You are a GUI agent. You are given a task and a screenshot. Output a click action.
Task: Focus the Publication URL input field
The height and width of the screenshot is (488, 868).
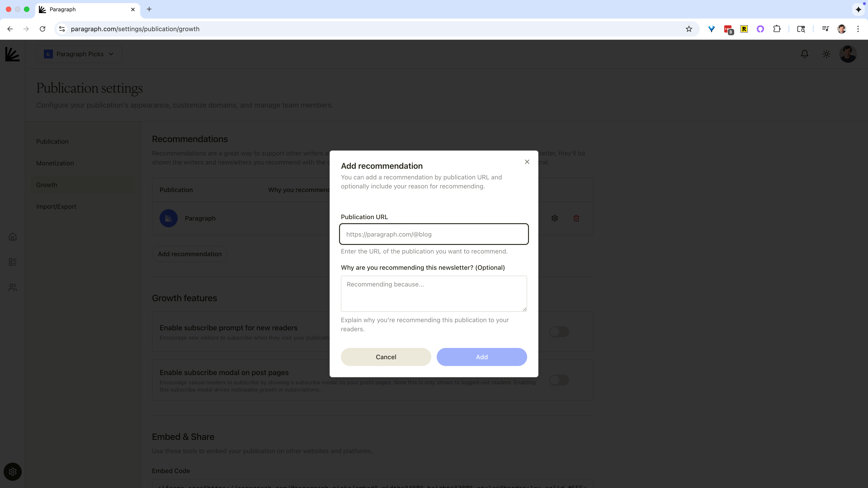tap(434, 235)
